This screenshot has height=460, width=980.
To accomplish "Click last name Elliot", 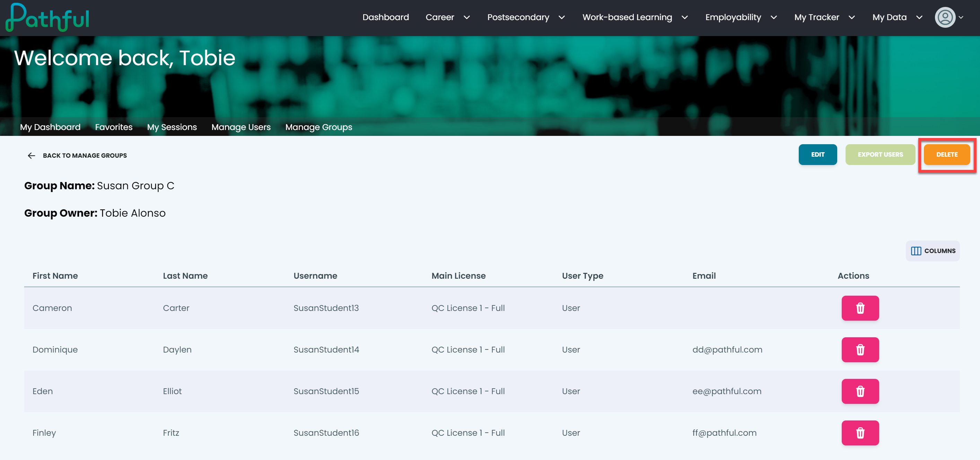I will coord(172,391).
